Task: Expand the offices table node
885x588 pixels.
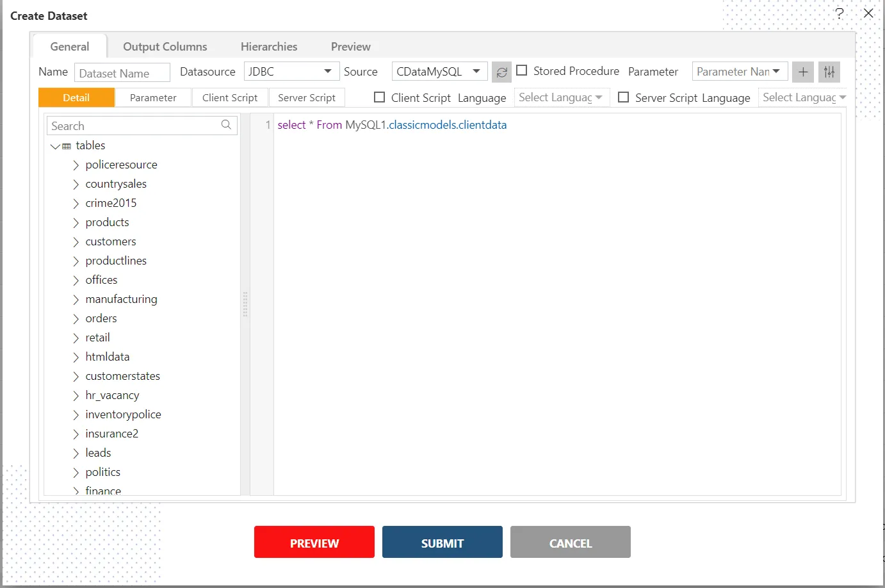Action: coord(76,281)
